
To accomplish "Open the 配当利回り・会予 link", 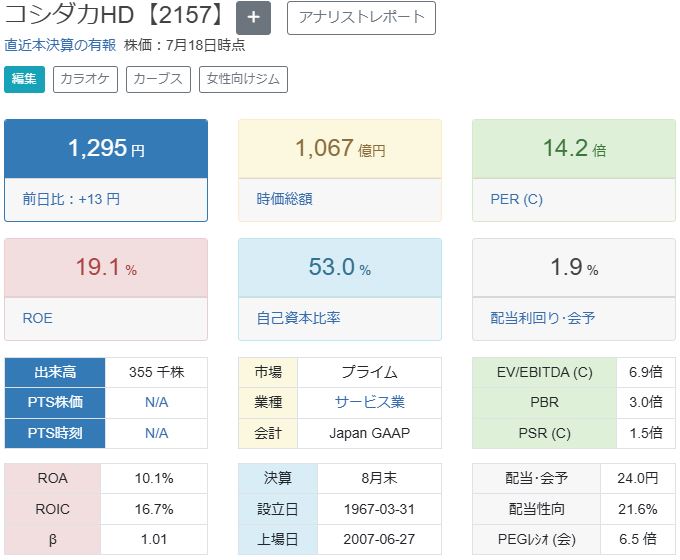I will coord(543,318).
